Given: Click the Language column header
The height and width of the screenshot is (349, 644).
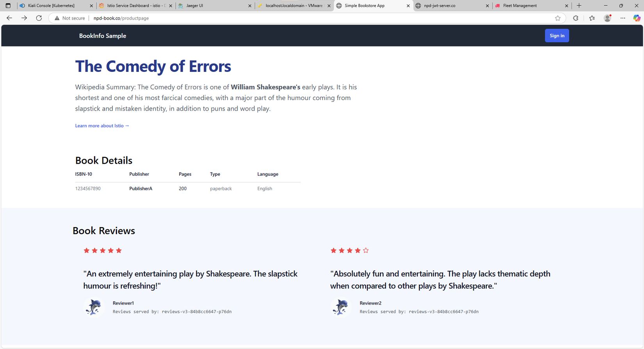Looking at the screenshot, I should 268,174.
